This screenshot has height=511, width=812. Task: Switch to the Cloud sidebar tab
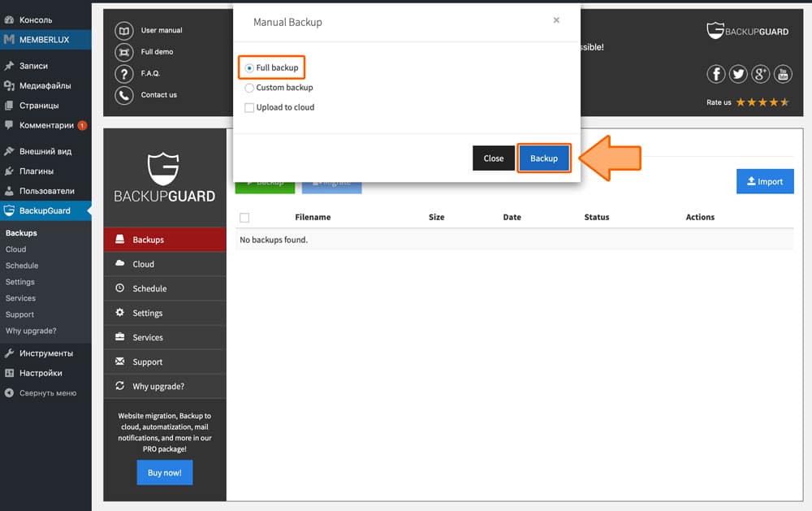(143, 264)
